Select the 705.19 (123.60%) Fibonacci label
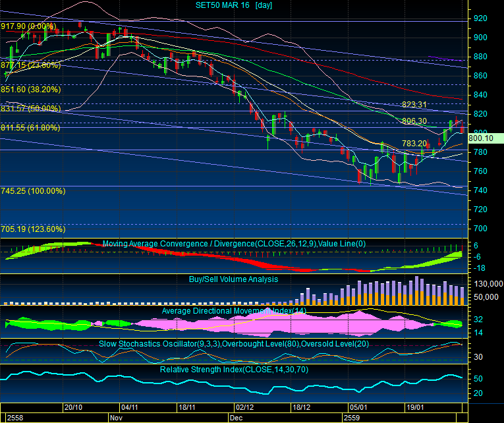 (x=33, y=229)
